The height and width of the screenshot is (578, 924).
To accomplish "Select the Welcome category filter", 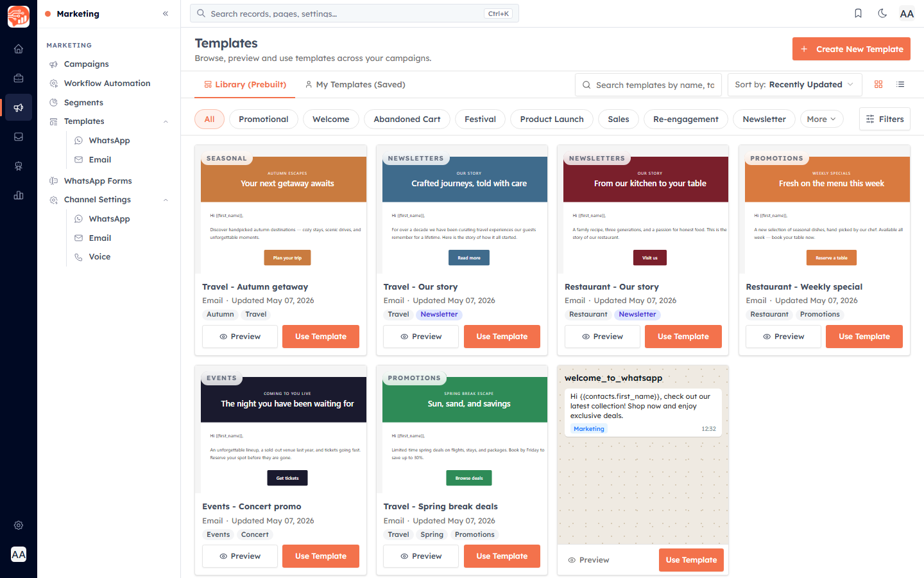I will (331, 119).
